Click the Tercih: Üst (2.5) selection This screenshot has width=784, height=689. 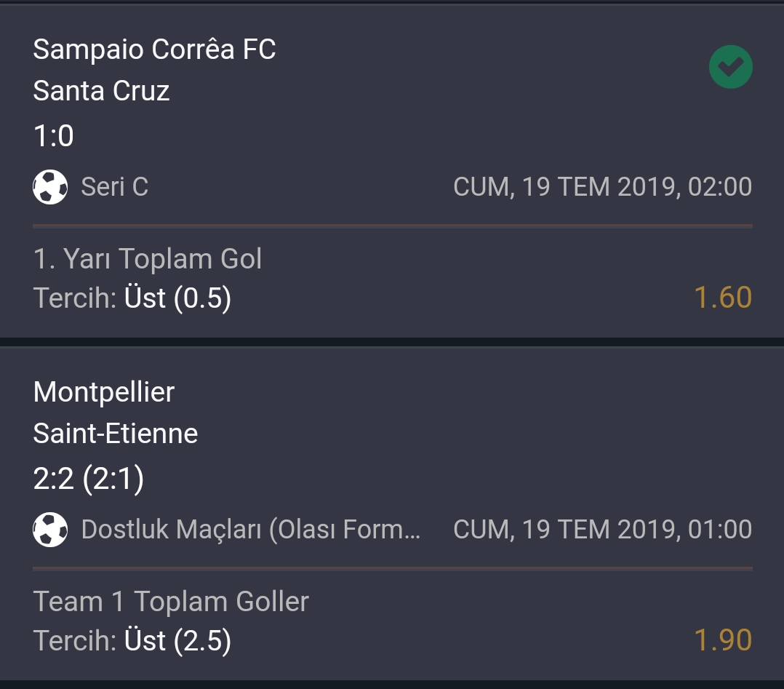tap(132, 640)
